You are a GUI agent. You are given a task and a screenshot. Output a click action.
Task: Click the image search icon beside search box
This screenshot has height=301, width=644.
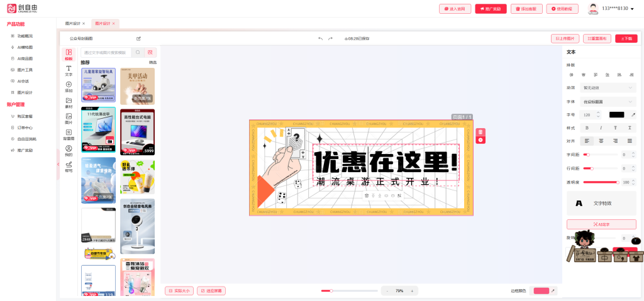[150, 52]
